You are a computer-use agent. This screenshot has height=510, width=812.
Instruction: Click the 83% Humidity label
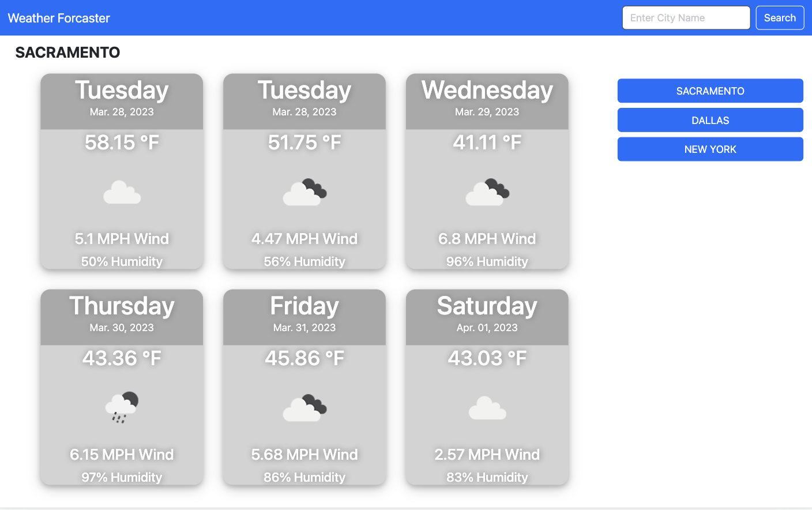pos(487,477)
